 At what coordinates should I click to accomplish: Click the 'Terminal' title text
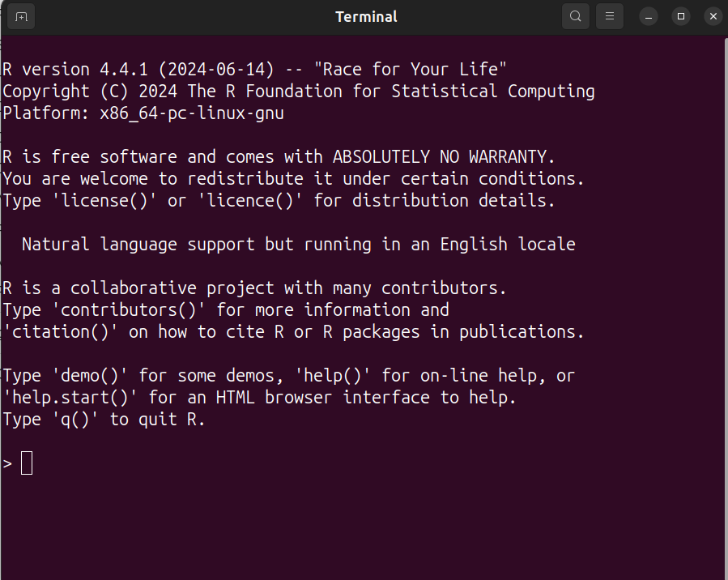366,16
